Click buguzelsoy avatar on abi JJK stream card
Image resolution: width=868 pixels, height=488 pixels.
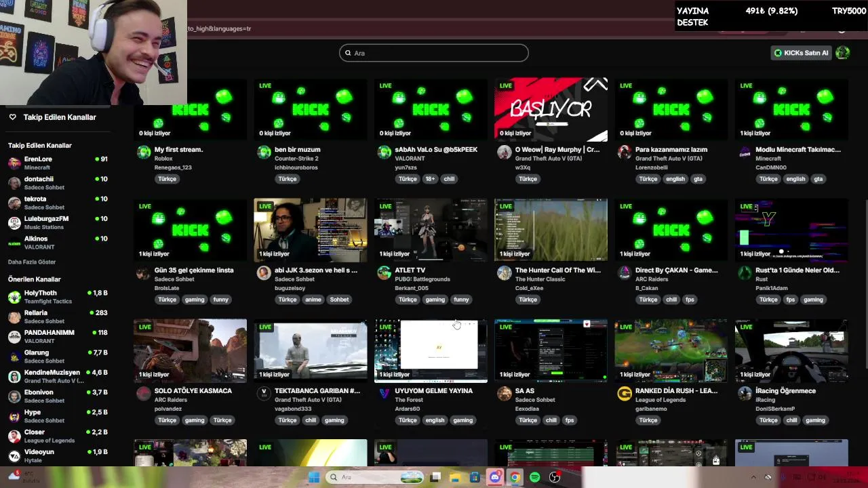264,273
